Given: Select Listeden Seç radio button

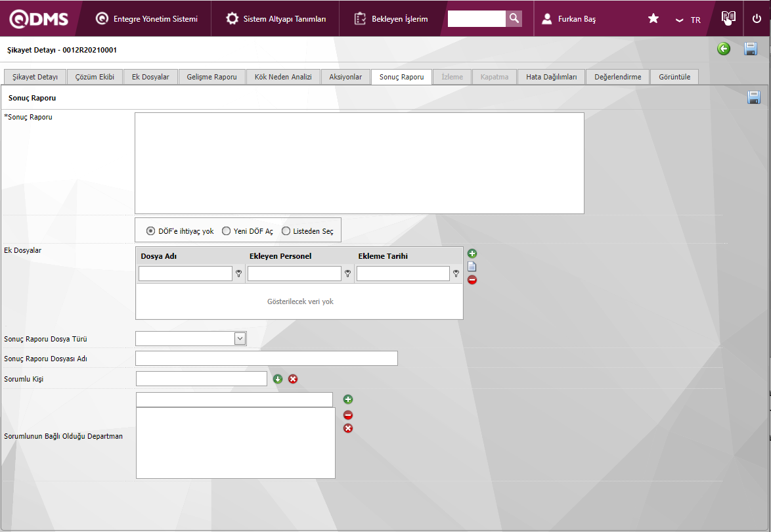Looking at the screenshot, I should coord(286,231).
